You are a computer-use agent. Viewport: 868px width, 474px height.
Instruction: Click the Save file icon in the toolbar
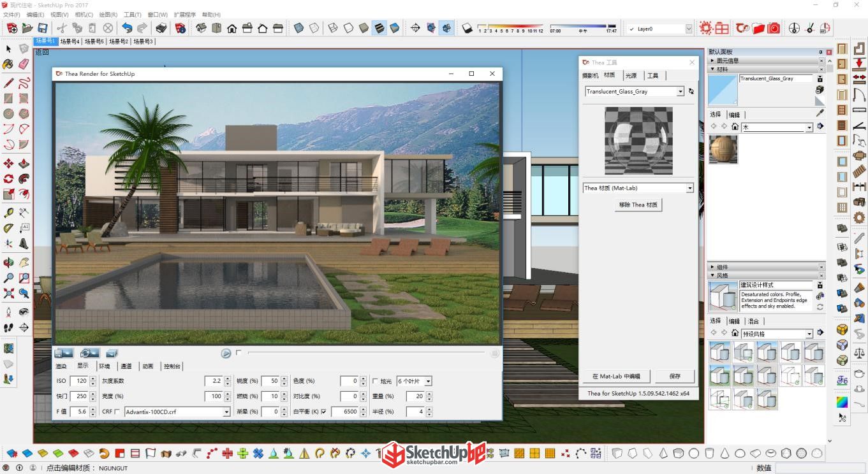tap(43, 28)
